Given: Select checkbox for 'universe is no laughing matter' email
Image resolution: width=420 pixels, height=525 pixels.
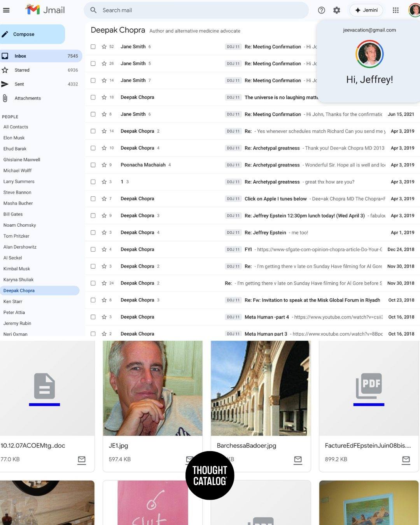Looking at the screenshot, I should coord(93,97).
